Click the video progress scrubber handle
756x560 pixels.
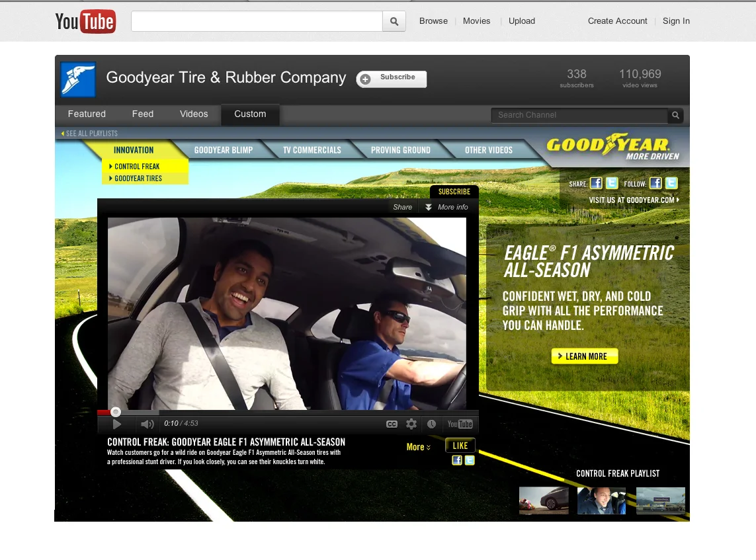click(115, 411)
